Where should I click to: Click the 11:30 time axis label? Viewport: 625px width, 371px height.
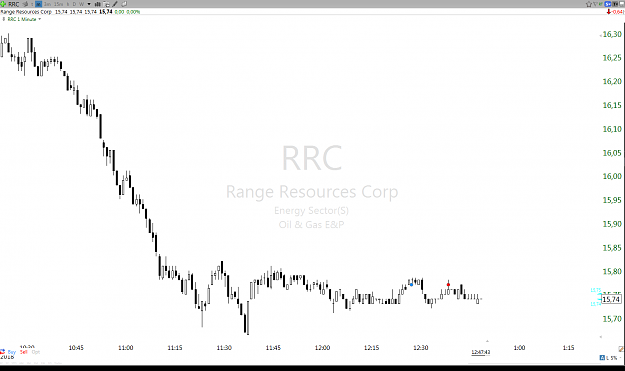tap(224, 348)
